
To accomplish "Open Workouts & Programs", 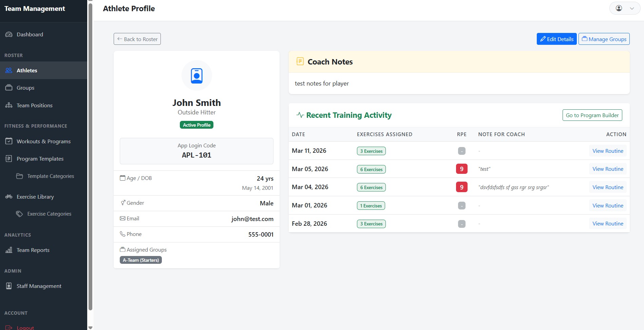I will (x=43, y=141).
